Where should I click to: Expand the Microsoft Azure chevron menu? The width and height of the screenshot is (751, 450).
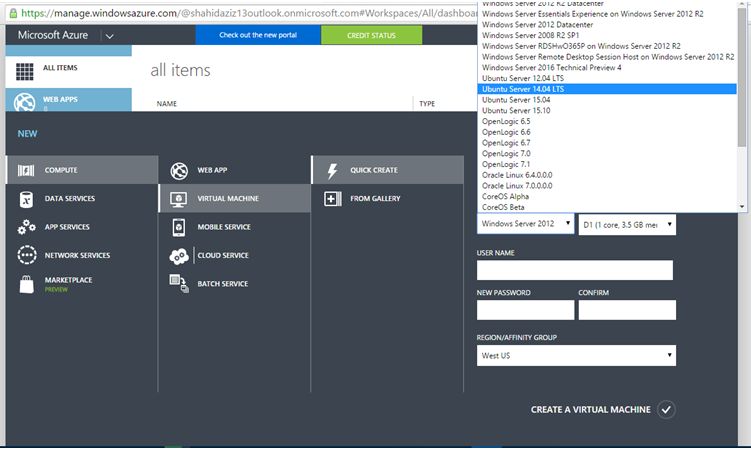(109, 36)
